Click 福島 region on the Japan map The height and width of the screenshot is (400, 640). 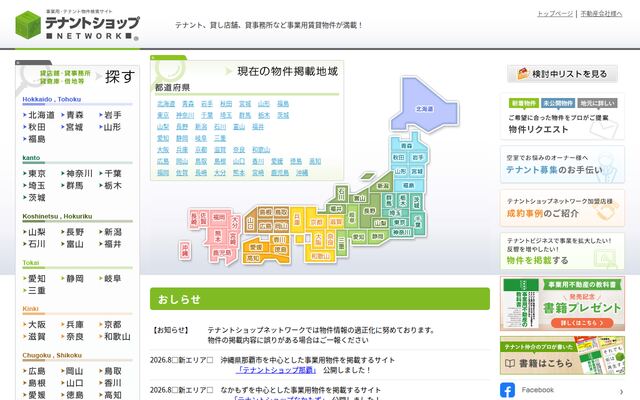(409, 185)
